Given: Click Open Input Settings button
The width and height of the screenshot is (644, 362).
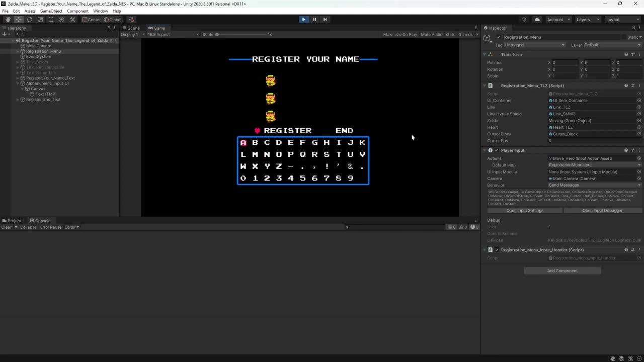Looking at the screenshot, I should 525,211.
